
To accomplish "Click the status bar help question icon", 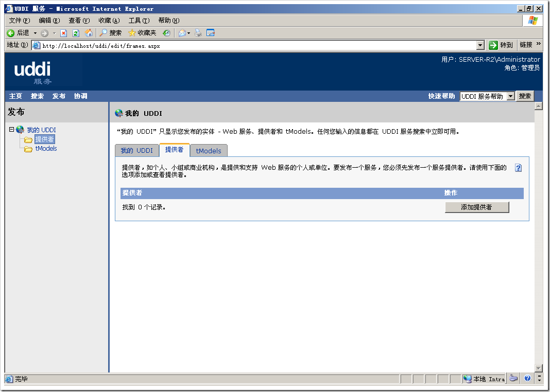I will tap(527, 378).
